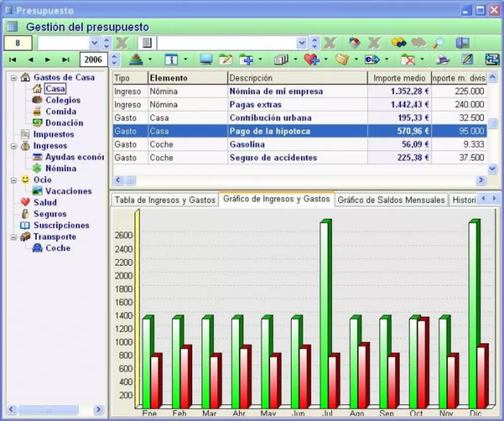Go to last record navigation arrow
This screenshot has width=504, height=421.
coord(66,60)
